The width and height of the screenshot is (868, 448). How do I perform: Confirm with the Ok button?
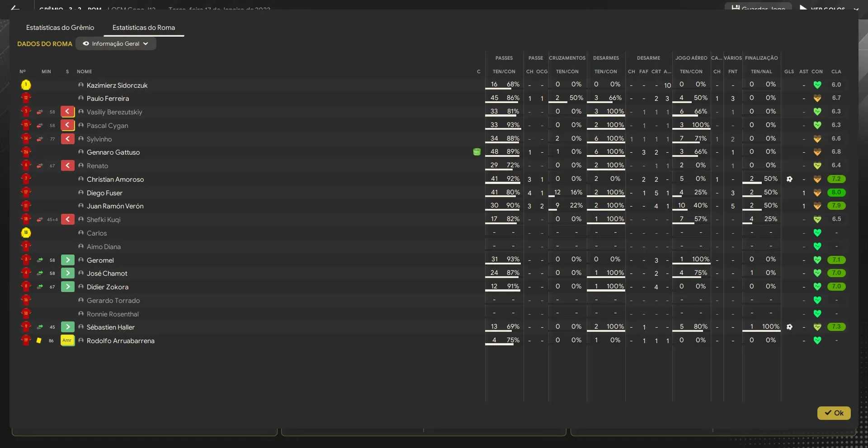point(834,413)
